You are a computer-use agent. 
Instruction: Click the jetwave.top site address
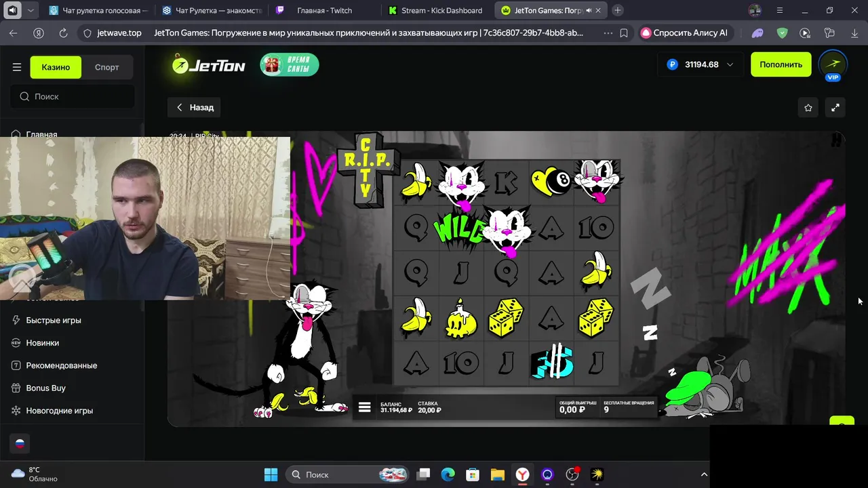[x=119, y=33]
